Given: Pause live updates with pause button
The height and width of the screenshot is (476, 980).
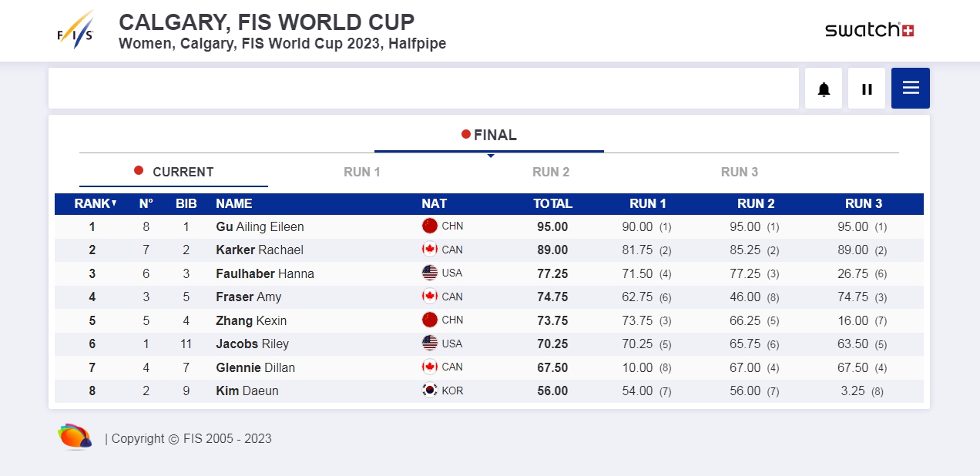Looking at the screenshot, I should pyautogui.click(x=867, y=89).
